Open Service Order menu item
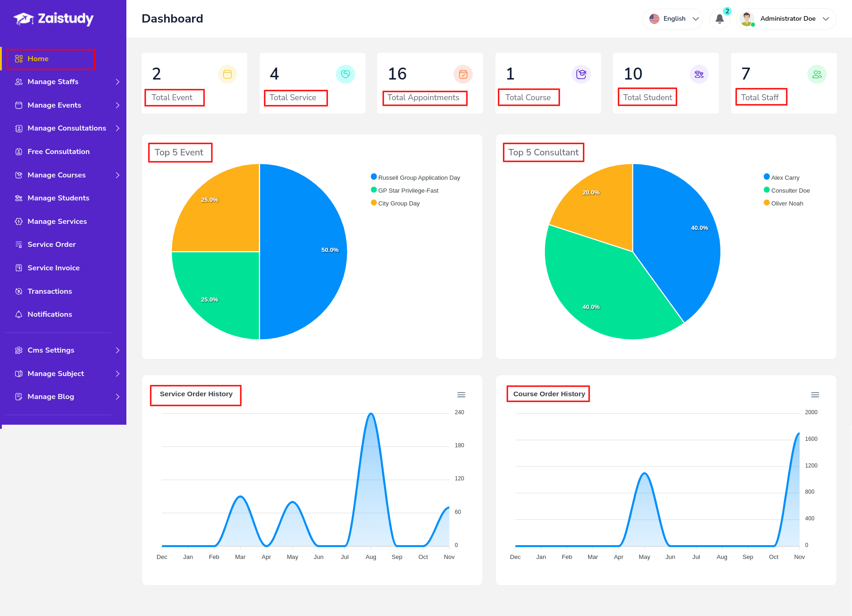 [63, 245]
